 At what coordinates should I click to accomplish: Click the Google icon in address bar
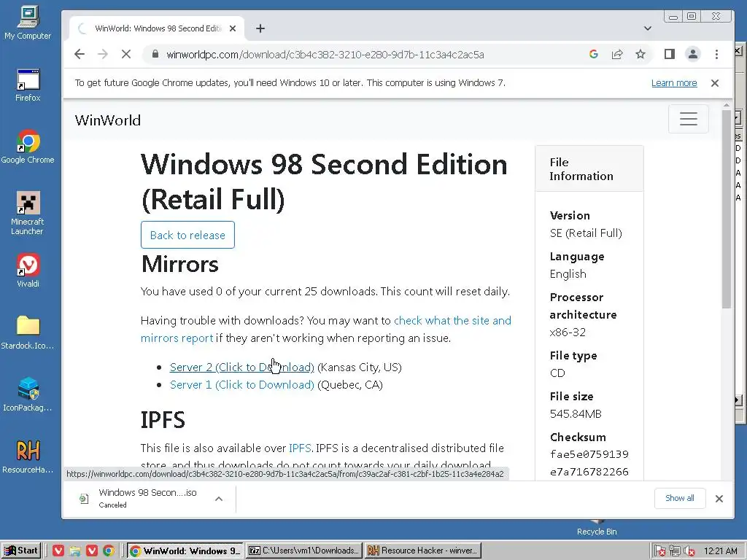pyautogui.click(x=594, y=54)
